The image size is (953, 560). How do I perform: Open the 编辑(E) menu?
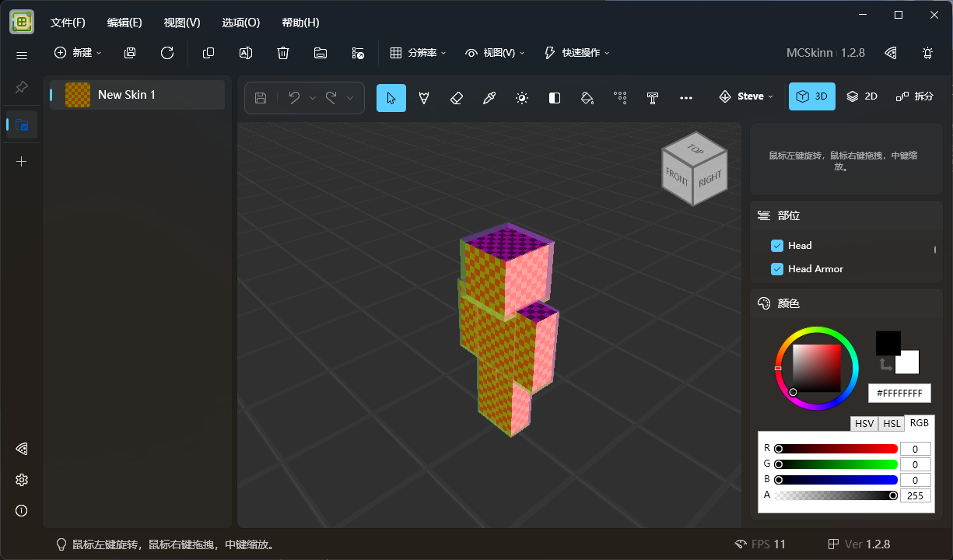tap(124, 23)
